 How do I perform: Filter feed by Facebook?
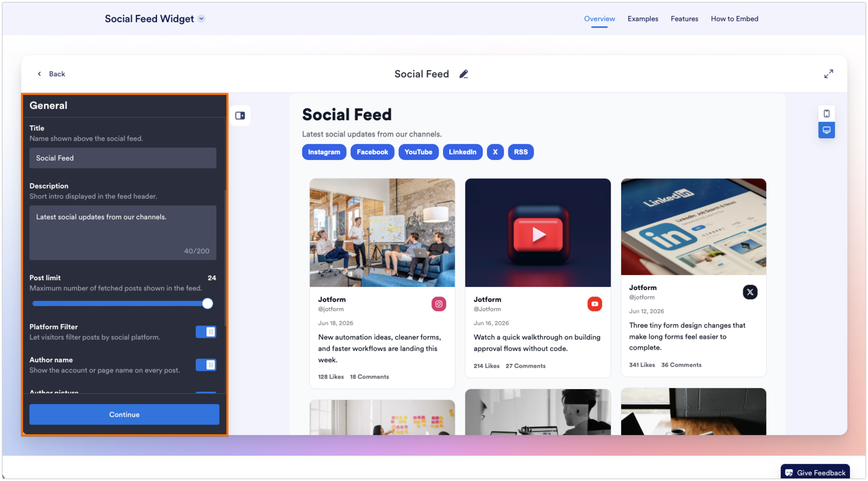click(x=372, y=152)
